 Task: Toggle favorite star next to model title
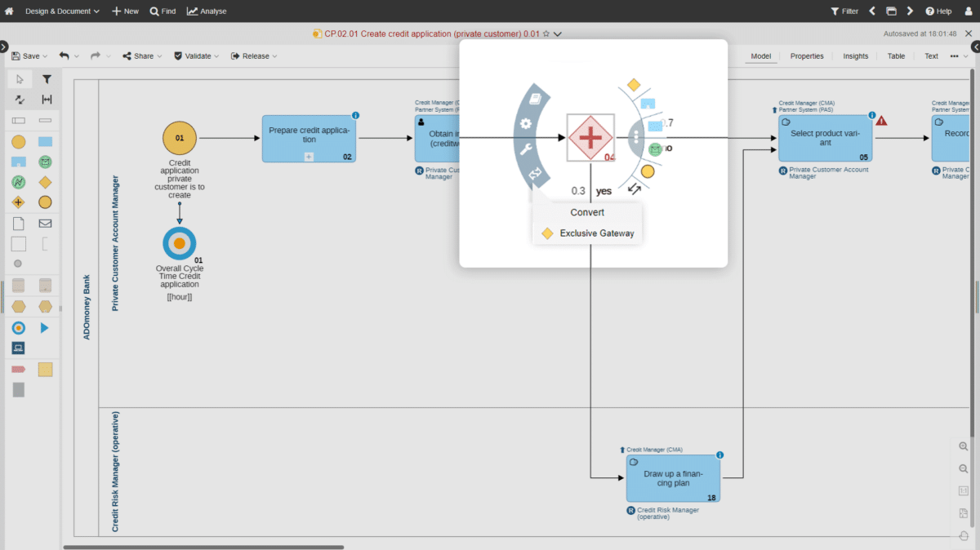[546, 34]
